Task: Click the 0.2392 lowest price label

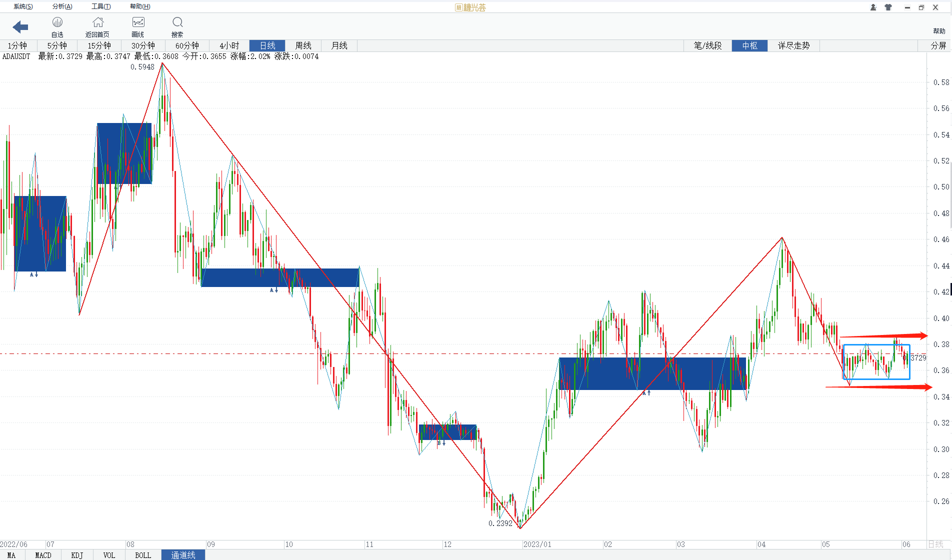Action: point(500,523)
